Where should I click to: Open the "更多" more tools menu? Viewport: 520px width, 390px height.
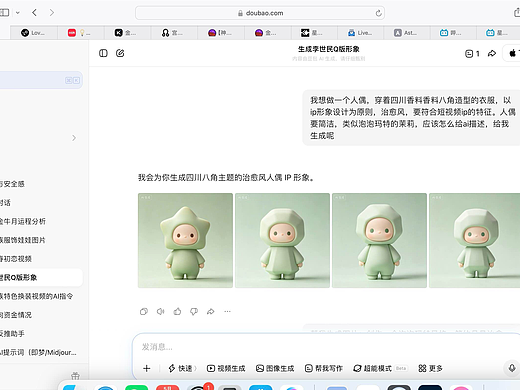[430, 368]
